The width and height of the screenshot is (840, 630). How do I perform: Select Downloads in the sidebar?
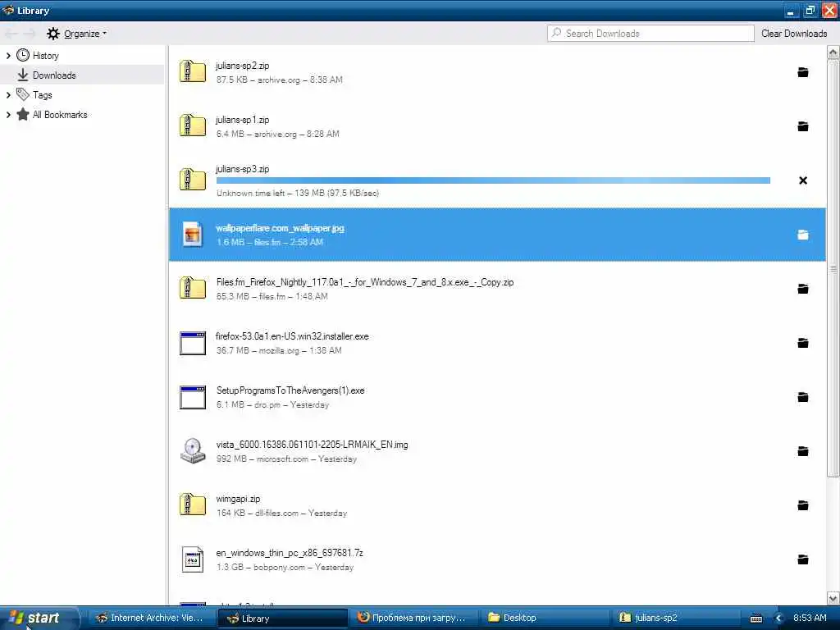pos(83,75)
